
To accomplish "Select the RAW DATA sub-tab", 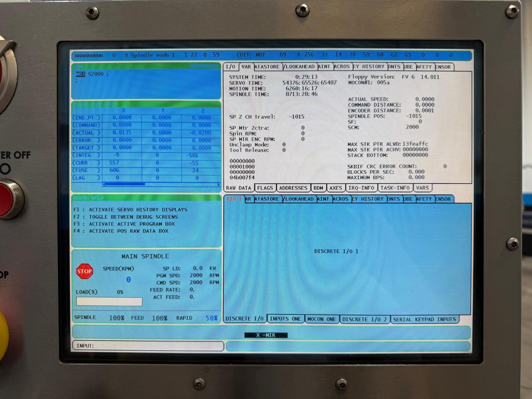I will click(x=239, y=188).
